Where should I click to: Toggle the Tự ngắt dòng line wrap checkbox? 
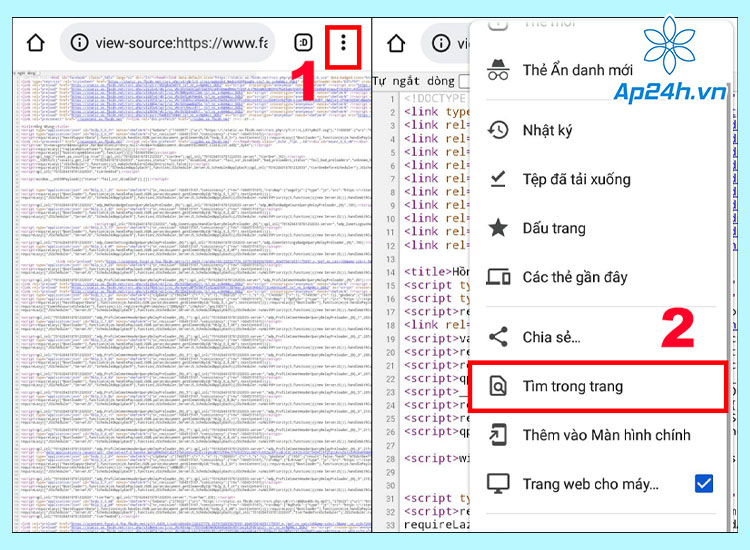(x=463, y=81)
